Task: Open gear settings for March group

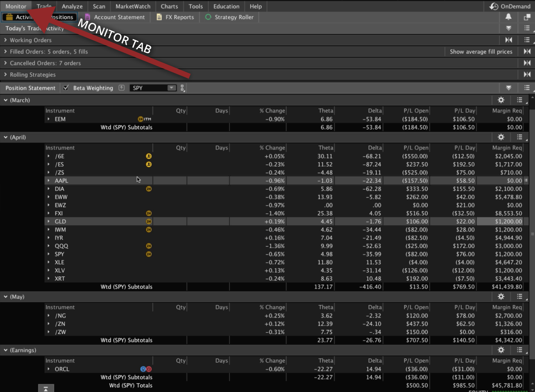Action: point(501,100)
